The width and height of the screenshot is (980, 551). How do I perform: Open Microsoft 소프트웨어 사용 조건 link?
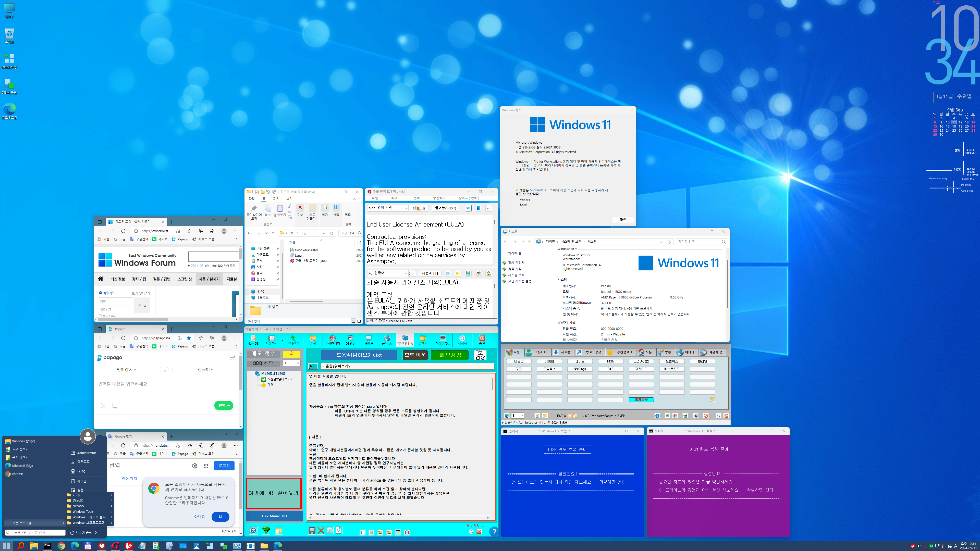pos(551,190)
